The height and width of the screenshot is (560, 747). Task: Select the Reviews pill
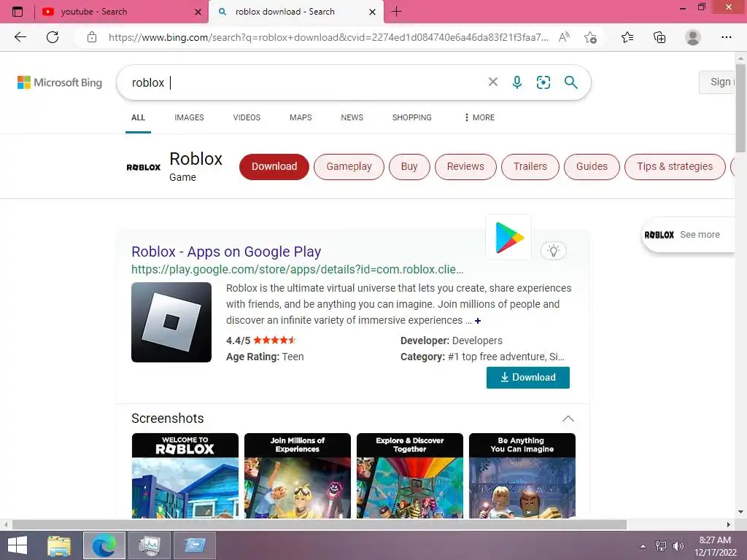click(x=465, y=167)
